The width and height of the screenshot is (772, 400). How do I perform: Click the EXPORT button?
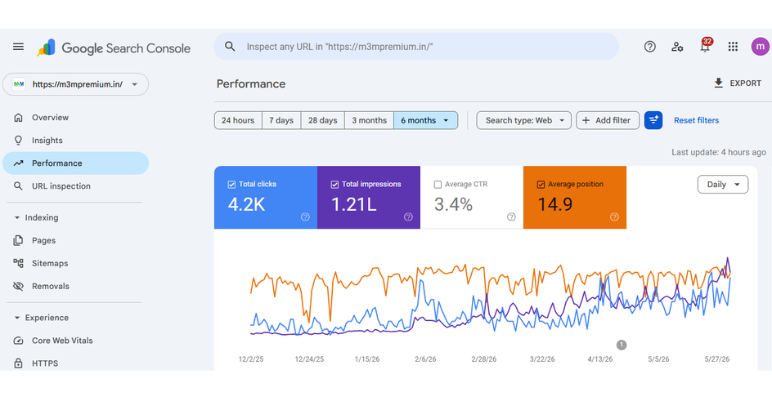click(738, 83)
